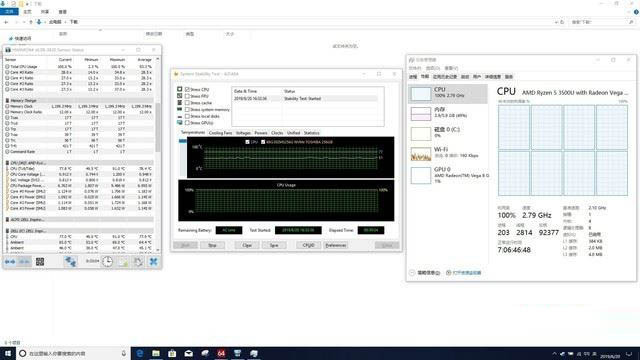This screenshot has height=360, width=640.
Task: Select 快速访问 in Explorer navigation pane
Action: (23, 38)
